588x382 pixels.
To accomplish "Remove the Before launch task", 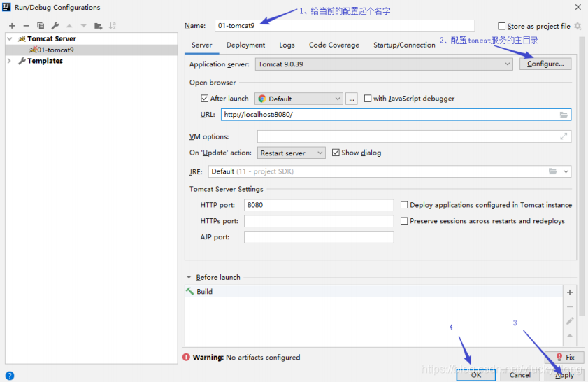I will point(570,306).
